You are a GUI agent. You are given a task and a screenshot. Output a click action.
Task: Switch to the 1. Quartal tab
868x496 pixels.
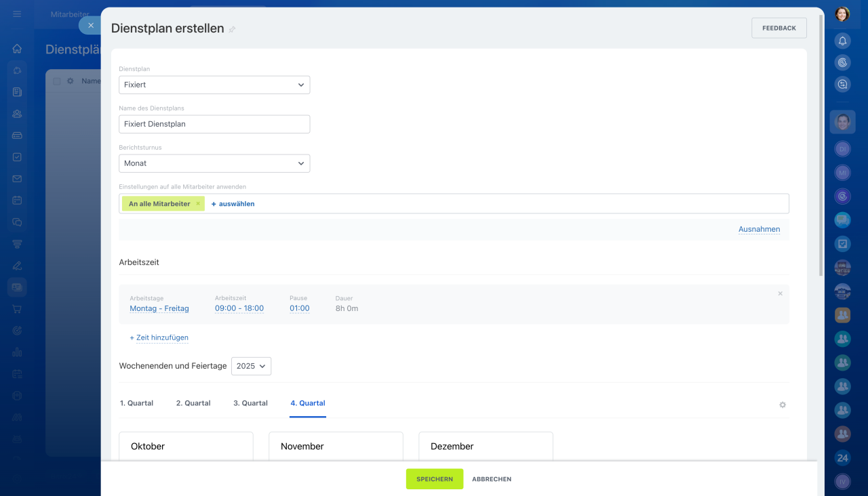136,403
